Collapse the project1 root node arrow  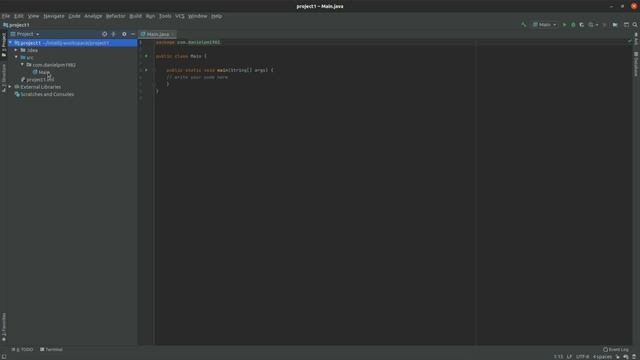click(10, 43)
